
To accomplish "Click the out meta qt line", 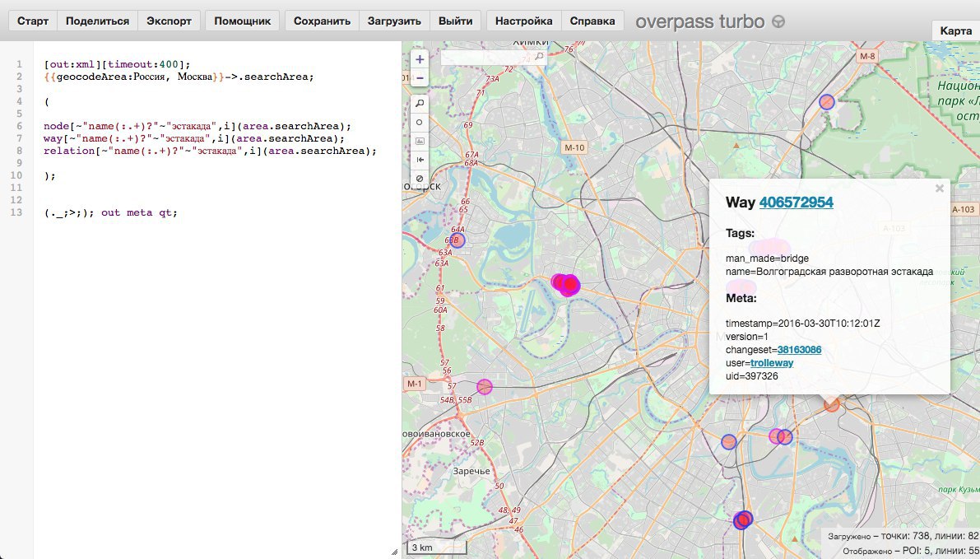I will 110,212.
